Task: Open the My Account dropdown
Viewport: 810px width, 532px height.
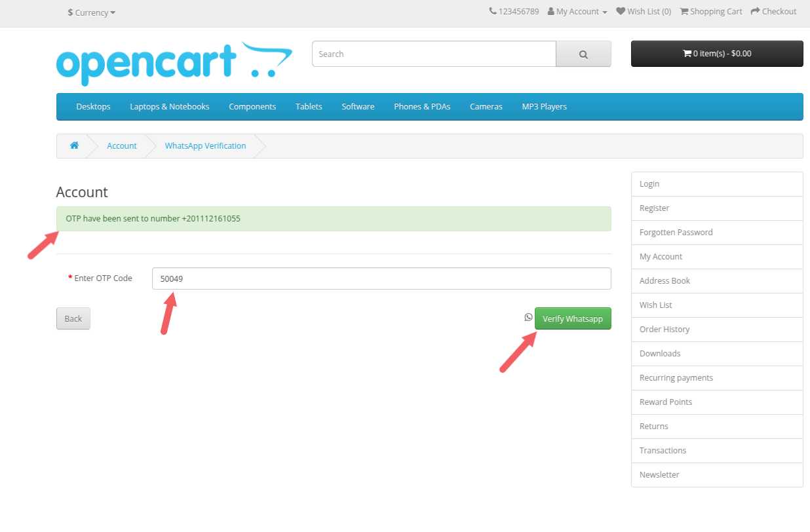Action: 577,11
